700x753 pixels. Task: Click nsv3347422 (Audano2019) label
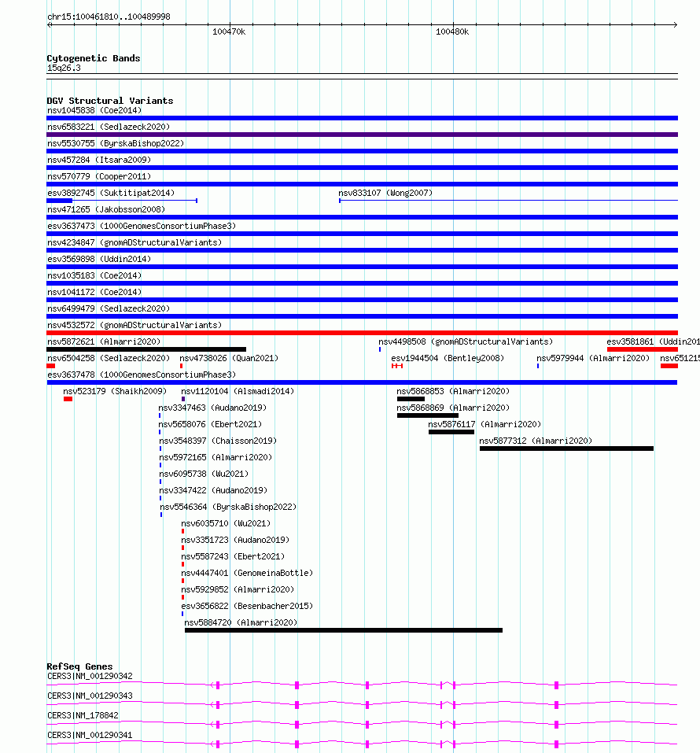pos(213,491)
